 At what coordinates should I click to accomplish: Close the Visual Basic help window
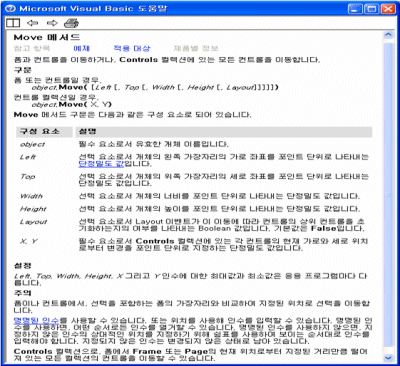click(388, 9)
